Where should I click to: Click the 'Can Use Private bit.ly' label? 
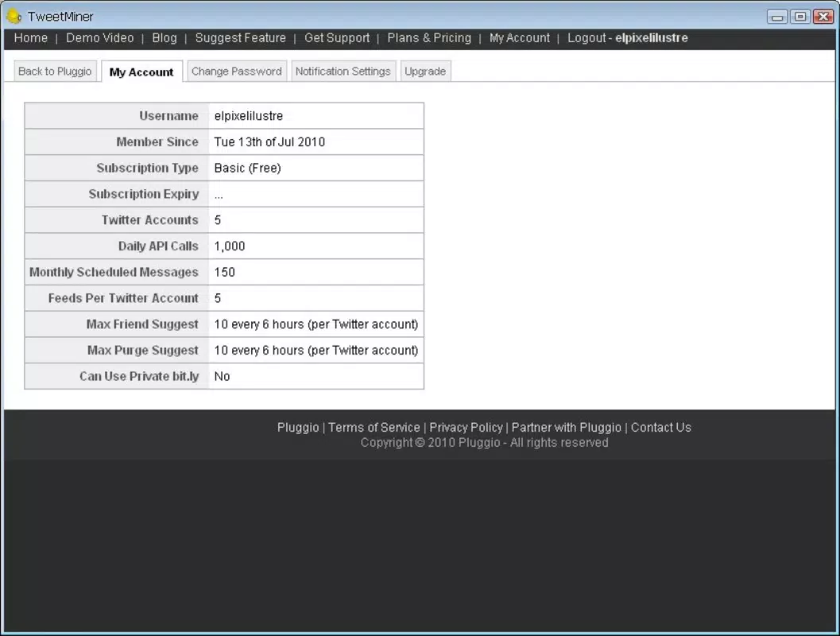click(x=139, y=377)
